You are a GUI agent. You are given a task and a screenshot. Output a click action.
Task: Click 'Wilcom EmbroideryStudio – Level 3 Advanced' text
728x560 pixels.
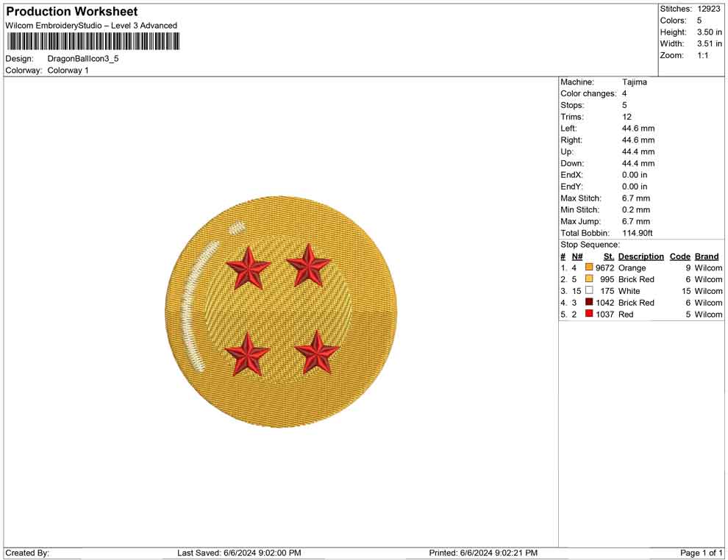(91, 26)
